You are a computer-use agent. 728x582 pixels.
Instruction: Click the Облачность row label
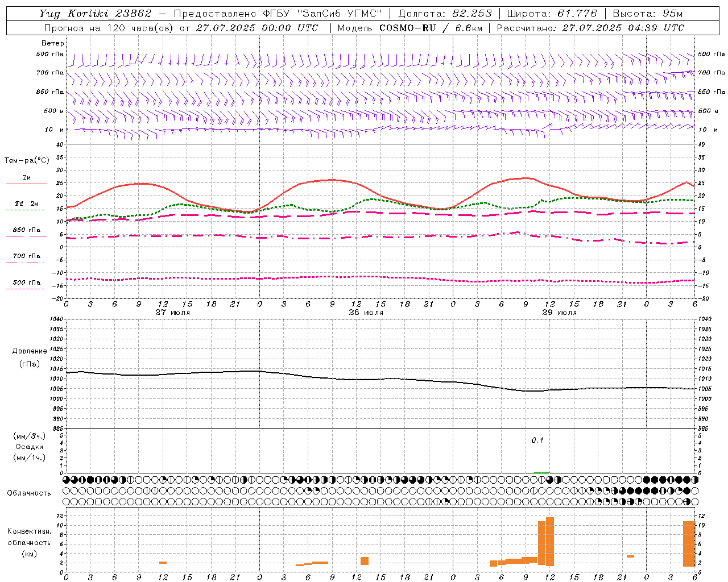tap(29, 493)
